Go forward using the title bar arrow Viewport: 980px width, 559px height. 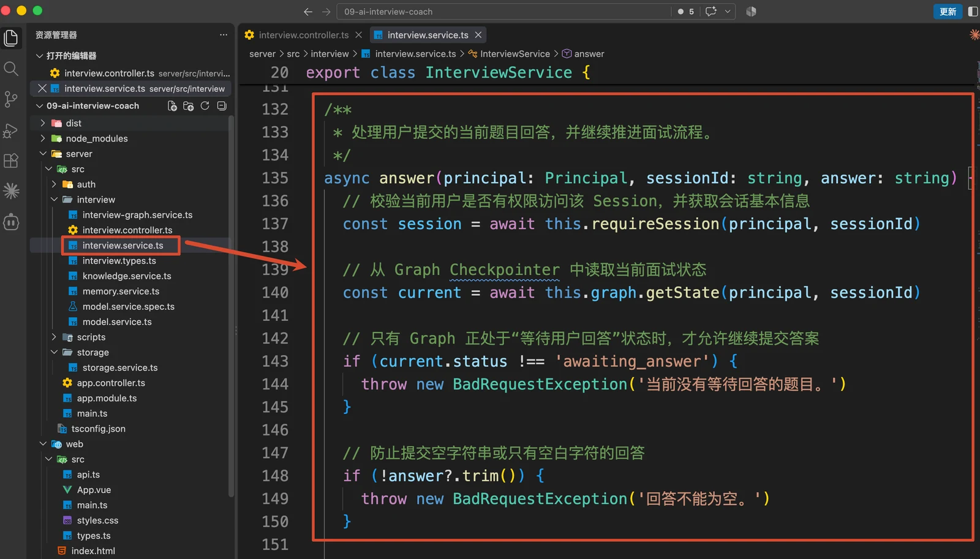(326, 12)
